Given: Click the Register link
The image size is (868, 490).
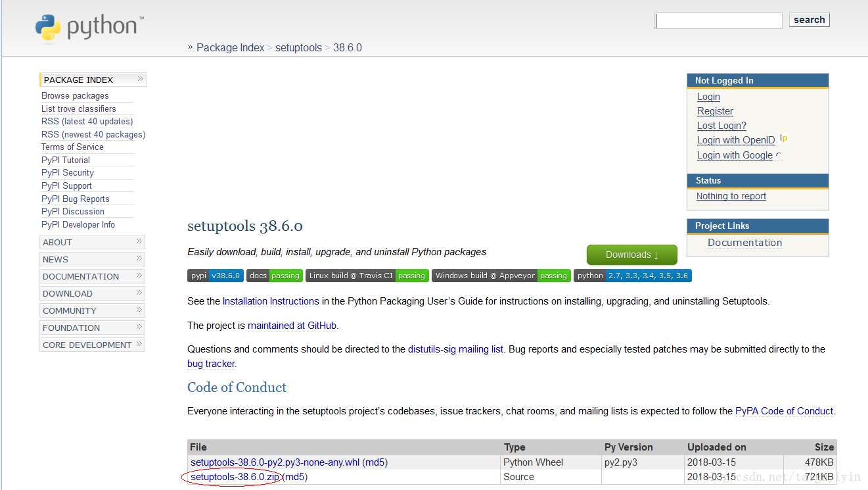Looking at the screenshot, I should tap(715, 111).
